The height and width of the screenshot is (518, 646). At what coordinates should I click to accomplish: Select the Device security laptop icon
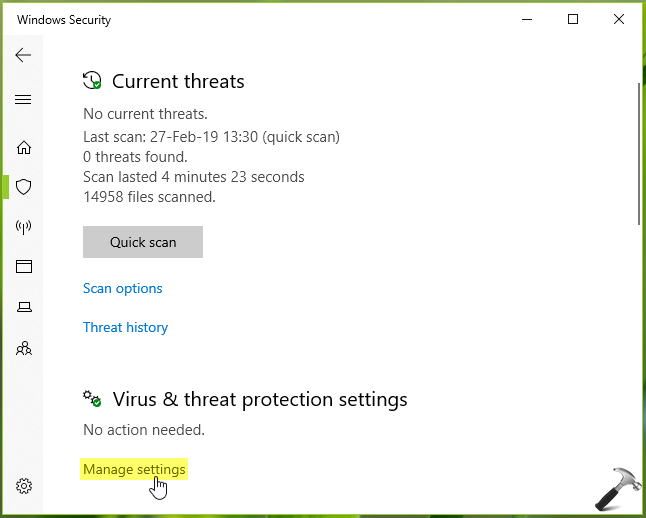[24, 307]
